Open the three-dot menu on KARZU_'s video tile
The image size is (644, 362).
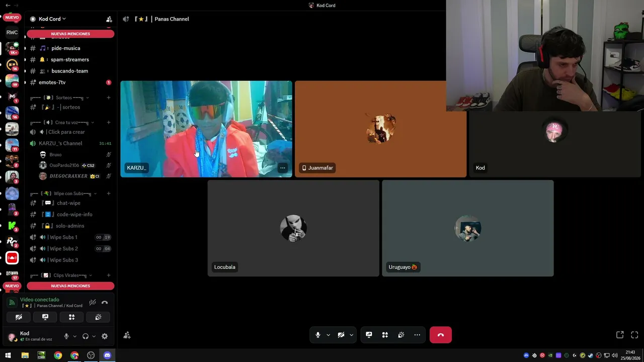click(x=283, y=168)
